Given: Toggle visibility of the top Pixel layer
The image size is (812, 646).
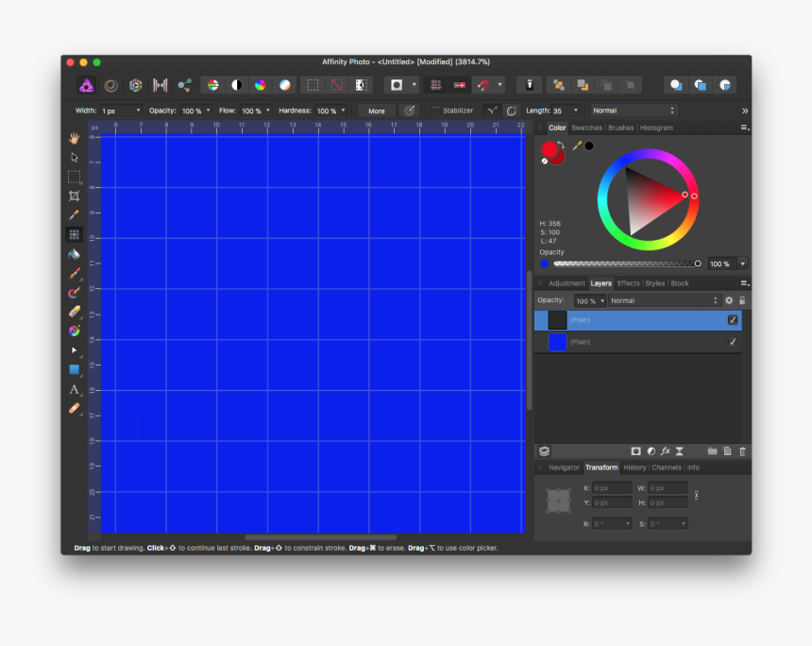Looking at the screenshot, I should click(734, 320).
